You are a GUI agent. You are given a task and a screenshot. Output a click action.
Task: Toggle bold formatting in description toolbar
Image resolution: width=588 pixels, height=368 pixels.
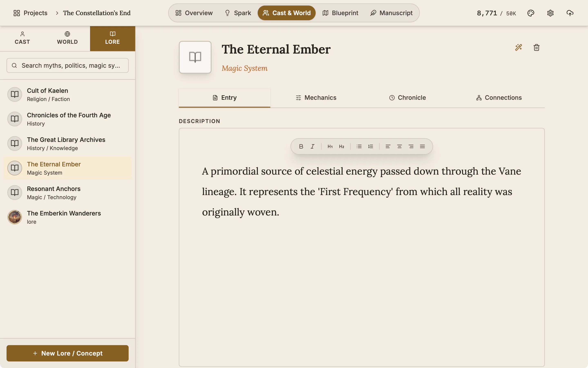[x=301, y=146]
